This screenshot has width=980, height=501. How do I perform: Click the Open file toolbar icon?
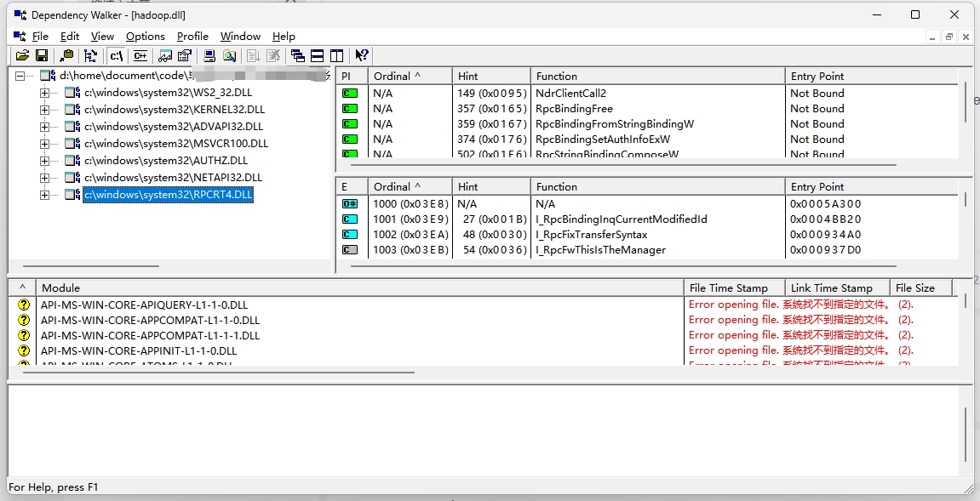pyautogui.click(x=22, y=55)
